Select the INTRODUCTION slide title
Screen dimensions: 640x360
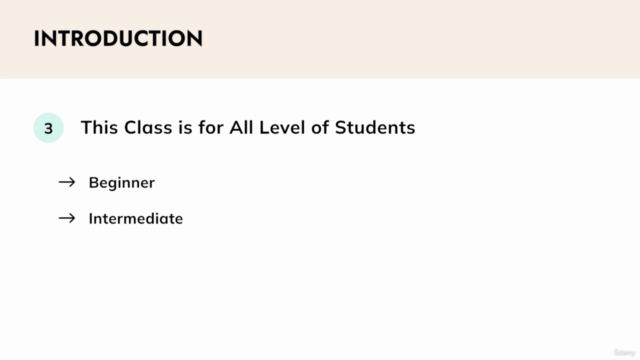point(118,39)
